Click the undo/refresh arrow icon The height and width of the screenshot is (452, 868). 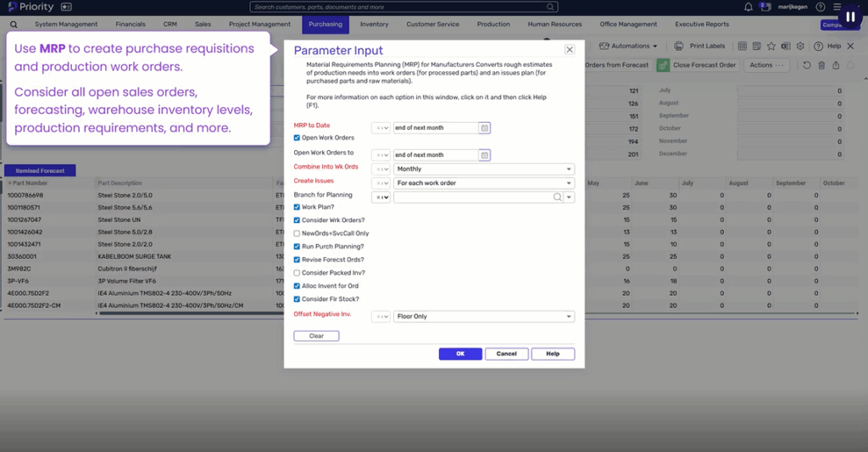coord(807,65)
